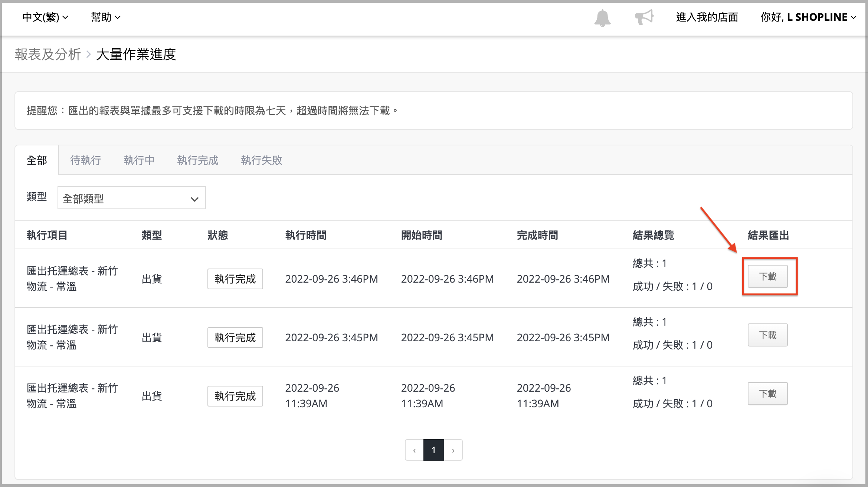The image size is (868, 487).
Task: Expand the 中文(繁) language dropdown
Action: click(x=45, y=17)
